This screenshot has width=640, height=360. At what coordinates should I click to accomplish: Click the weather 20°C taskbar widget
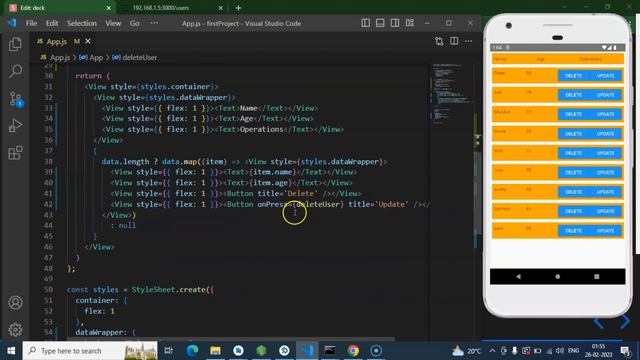(x=466, y=351)
